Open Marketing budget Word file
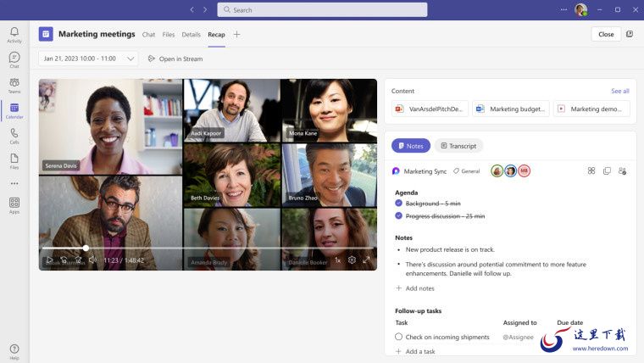Viewport: 644px width, 363px height. point(510,109)
